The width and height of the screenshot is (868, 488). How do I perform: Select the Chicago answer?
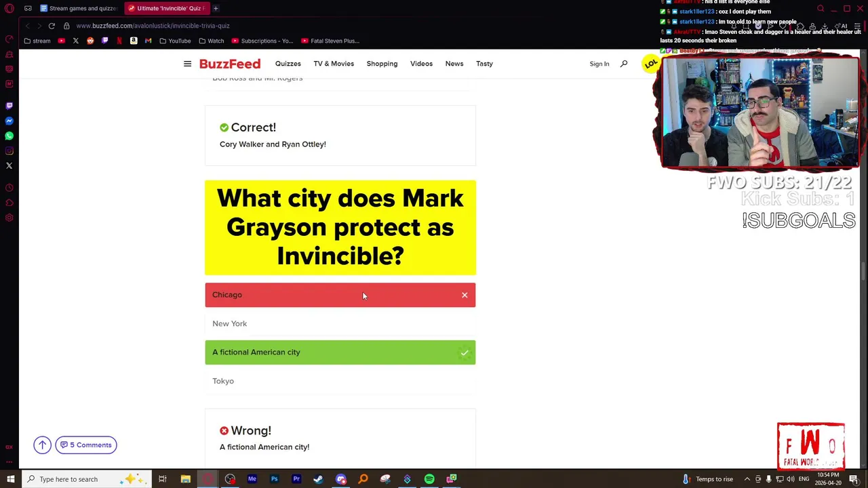tap(340, 295)
